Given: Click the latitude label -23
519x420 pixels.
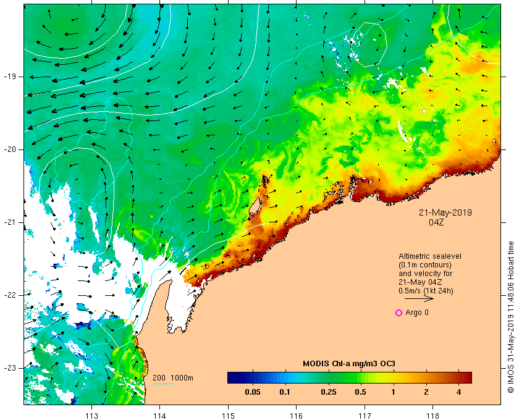Looking at the screenshot, I should [10, 368].
